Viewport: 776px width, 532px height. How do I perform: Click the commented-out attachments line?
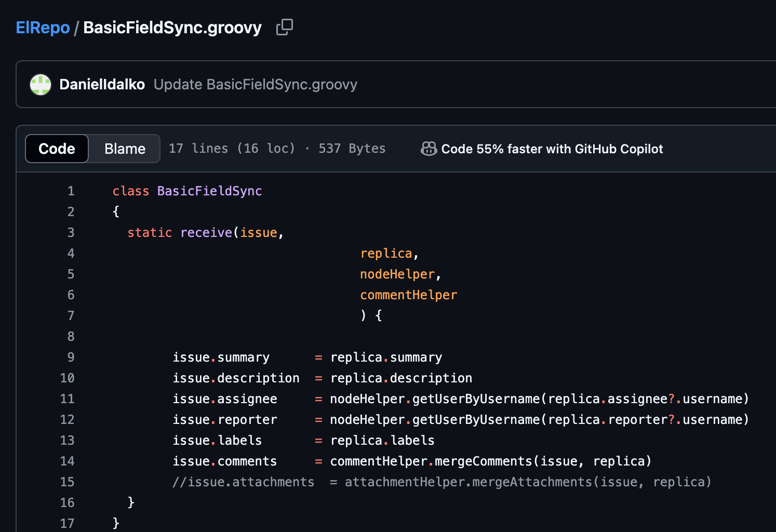click(442, 482)
